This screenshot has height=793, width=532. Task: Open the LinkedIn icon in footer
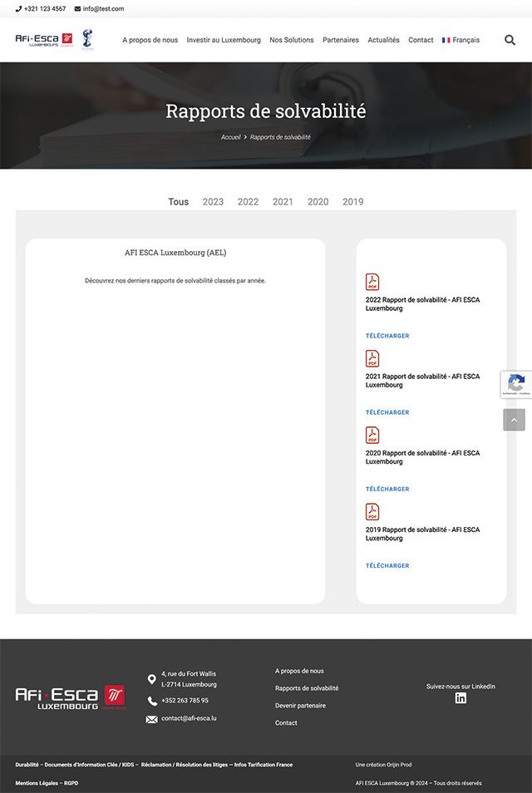[461, 698]
